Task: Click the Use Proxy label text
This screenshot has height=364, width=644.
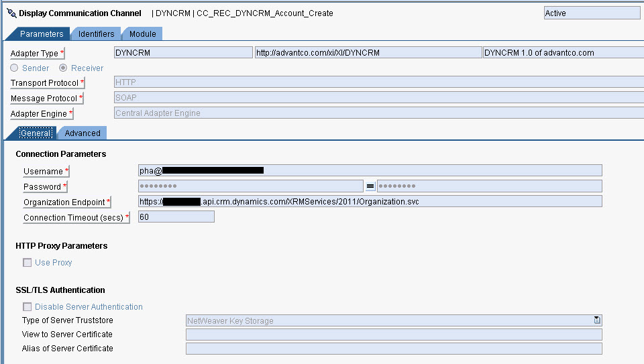Action: (x=54, y=263)
